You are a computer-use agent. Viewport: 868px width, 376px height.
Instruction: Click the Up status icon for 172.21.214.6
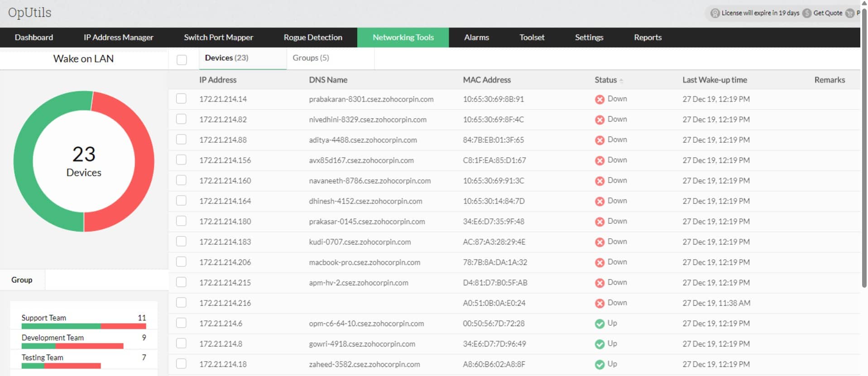[x=599, y=323]
